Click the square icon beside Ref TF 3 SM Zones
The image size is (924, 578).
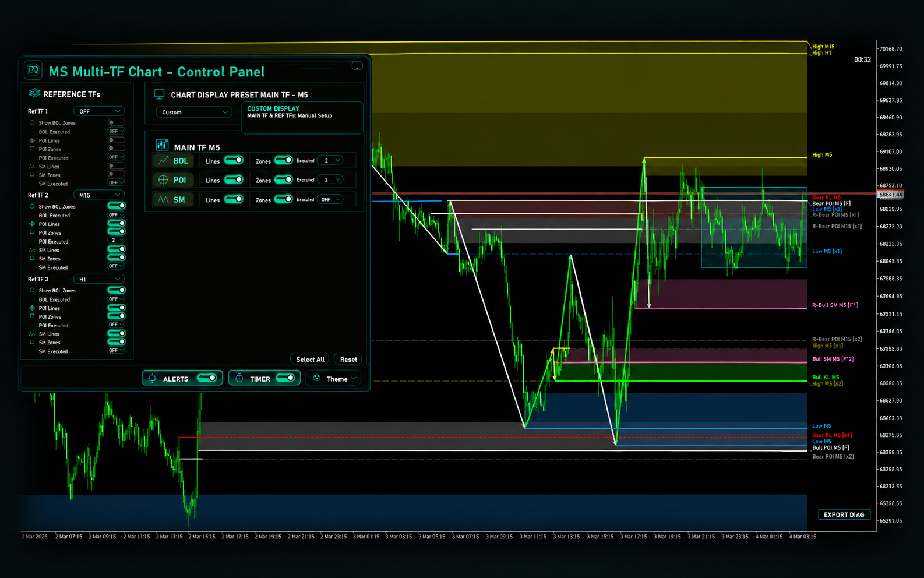(32, 342)
